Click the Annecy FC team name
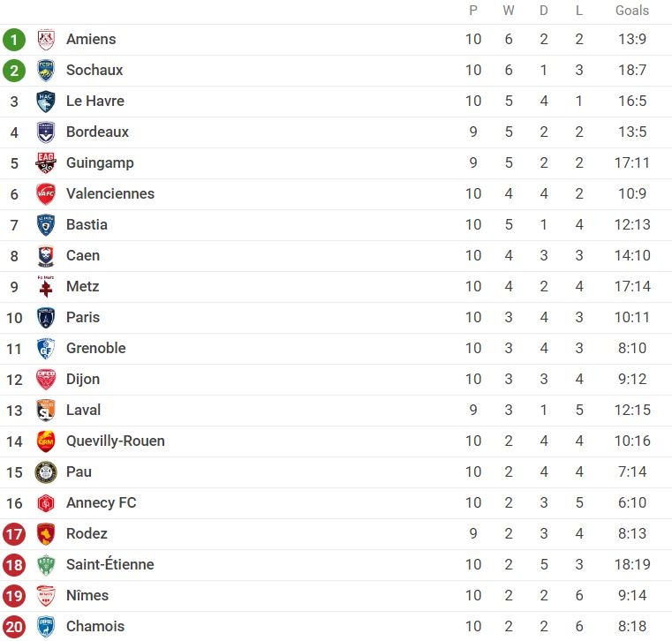This screenshot has height=641, width=672. click(x=101, y=503)
